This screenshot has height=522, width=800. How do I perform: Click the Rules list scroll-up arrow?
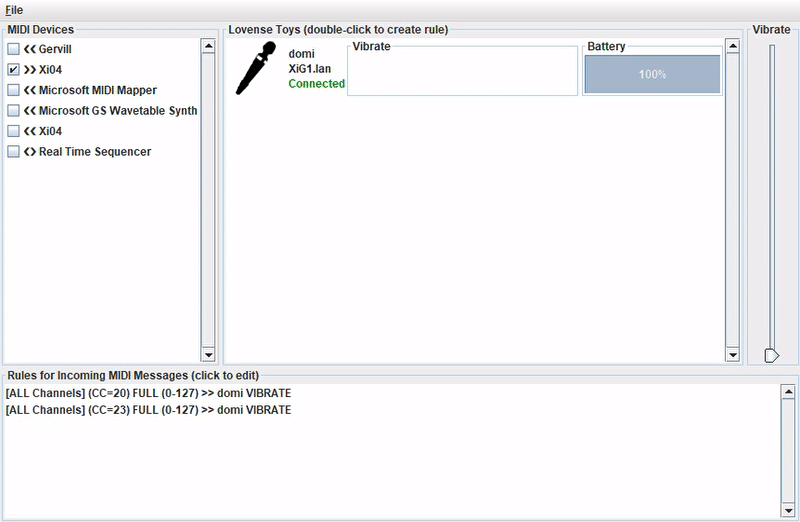[x=788, y=392]
